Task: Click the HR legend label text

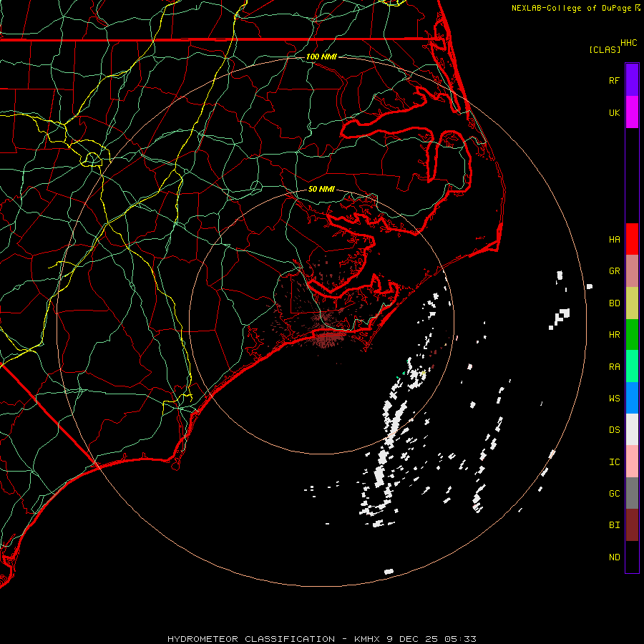Action: 614,335
